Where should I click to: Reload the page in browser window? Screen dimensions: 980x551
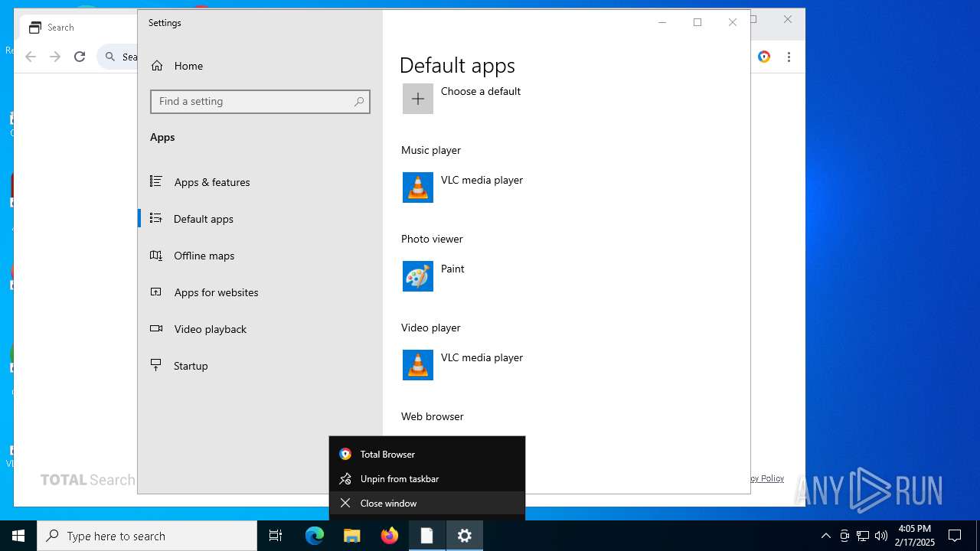point(80,57)
